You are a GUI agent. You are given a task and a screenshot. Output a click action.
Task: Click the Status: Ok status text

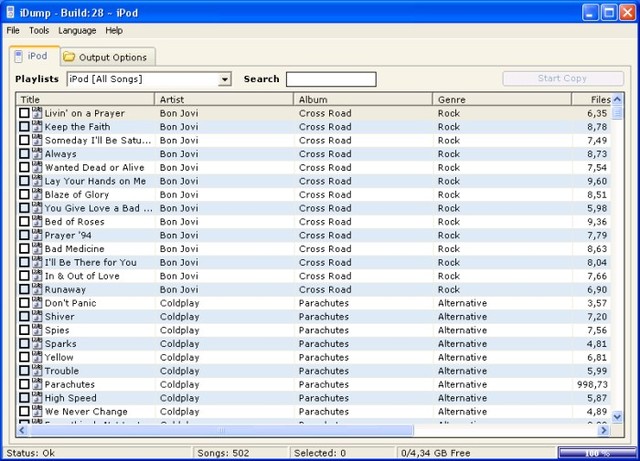31,453
